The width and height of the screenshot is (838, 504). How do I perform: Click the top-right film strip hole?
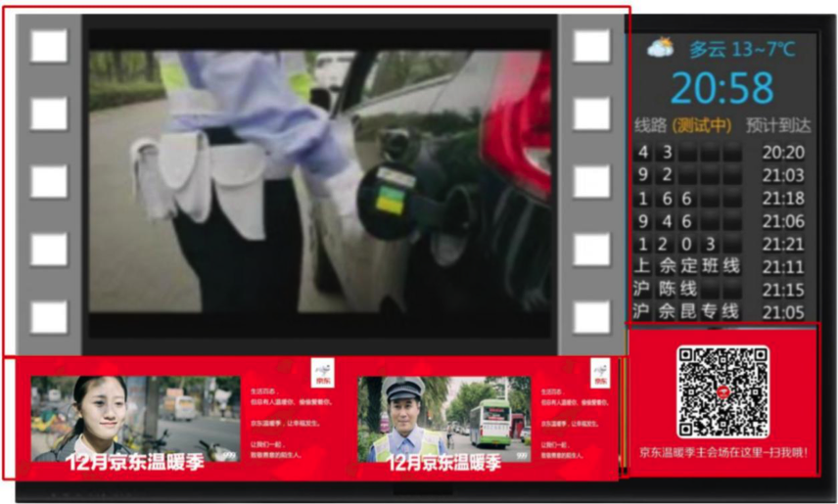[591, 46]
